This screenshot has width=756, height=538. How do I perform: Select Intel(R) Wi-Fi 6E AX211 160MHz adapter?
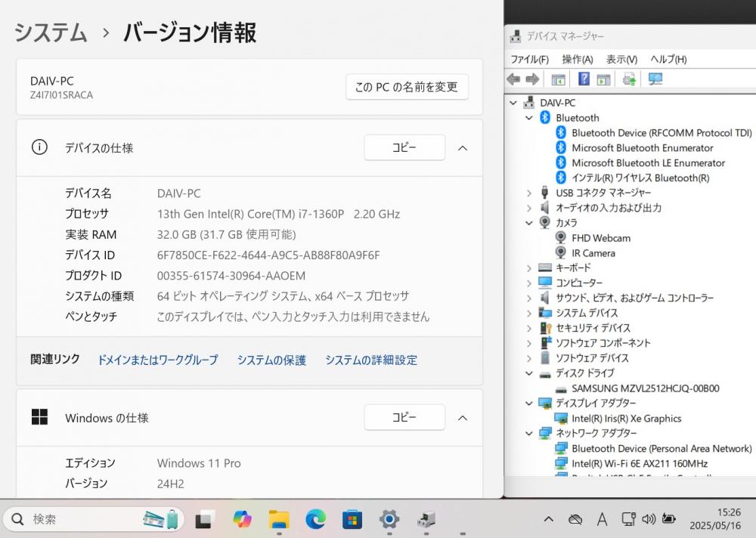click(x=640, y=463)
